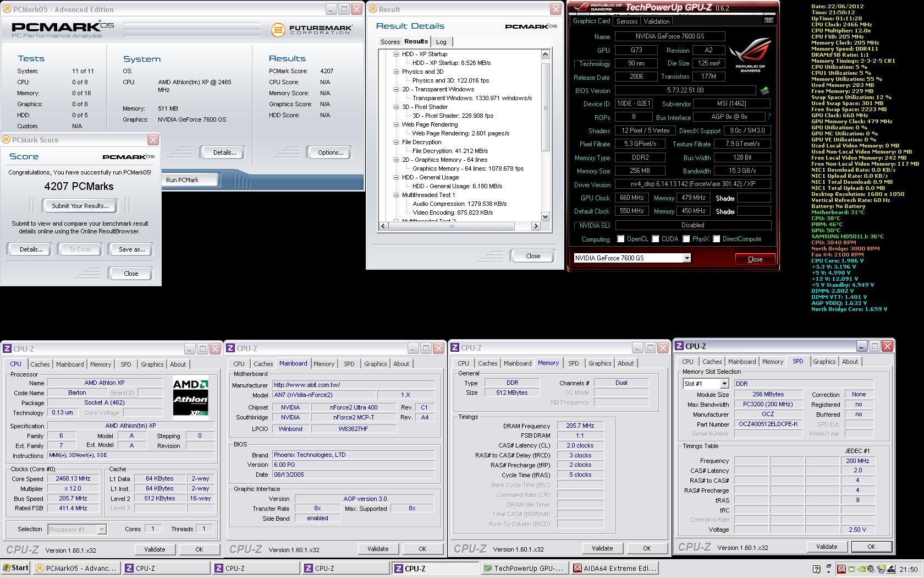Collapse the Multithreaded Test 1 node
Viewport: 924px width, 578px height.
[396, 195]
